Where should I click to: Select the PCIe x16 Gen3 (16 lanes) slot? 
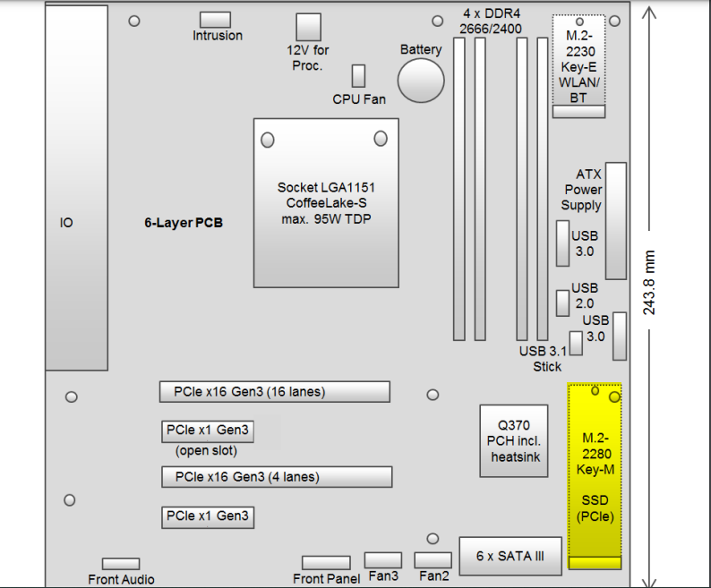click(275, 392)
